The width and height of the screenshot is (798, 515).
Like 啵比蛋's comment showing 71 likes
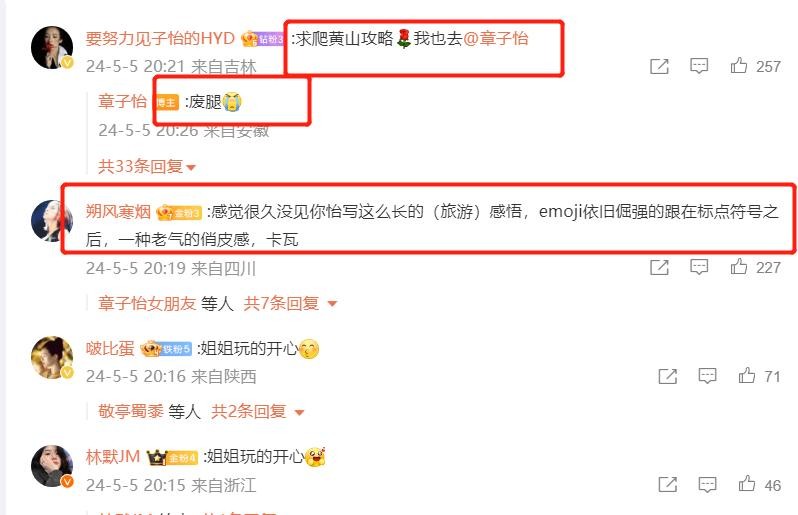[x=747, y=376]
